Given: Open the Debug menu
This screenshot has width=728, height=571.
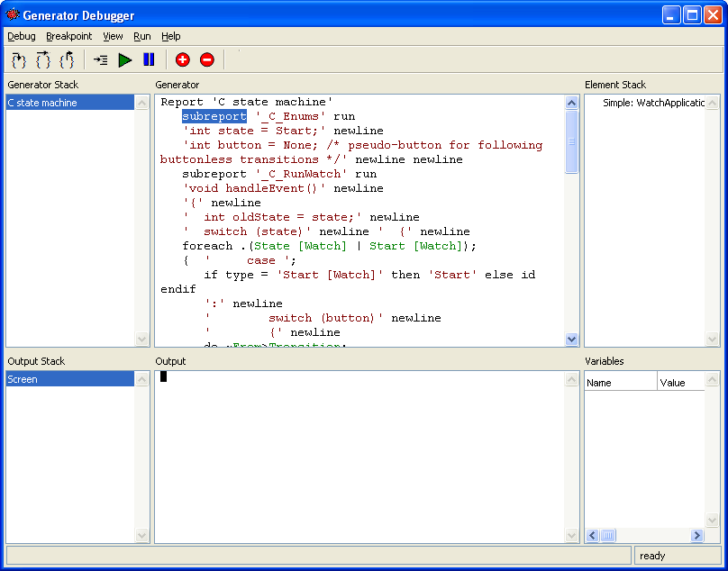Looking at the screenshot, I should [x=22, y=36].
